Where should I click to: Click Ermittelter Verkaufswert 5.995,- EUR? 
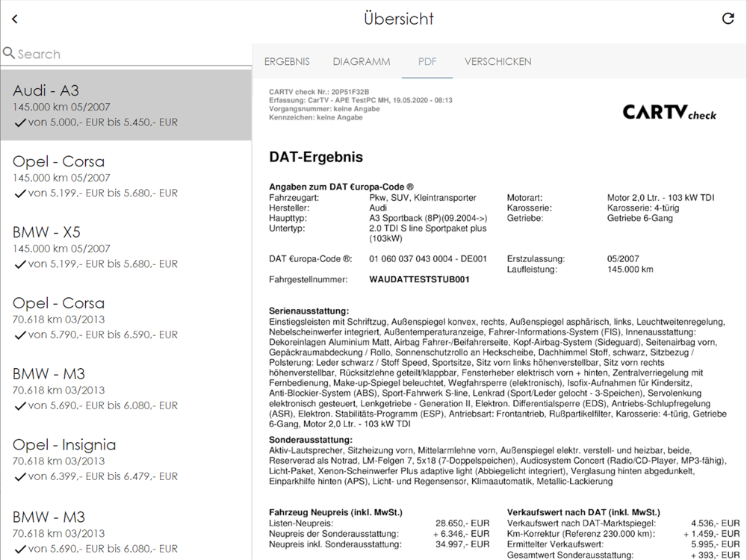tap(716, 544)
